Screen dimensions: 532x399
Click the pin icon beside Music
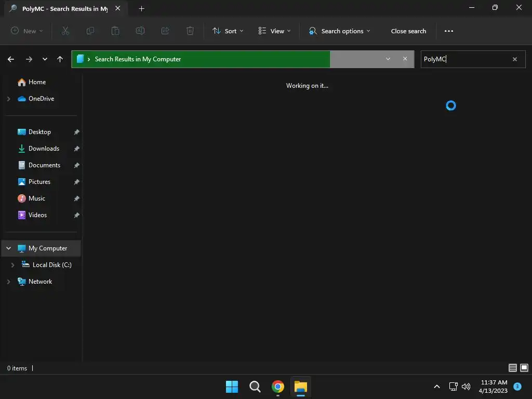77,198
